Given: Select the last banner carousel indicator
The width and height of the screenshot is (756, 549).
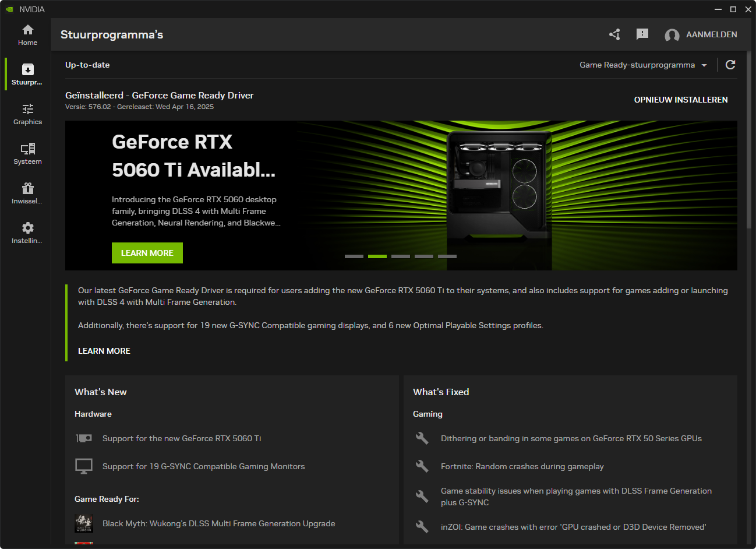Looking at the screenshot, I should (447, 256).
